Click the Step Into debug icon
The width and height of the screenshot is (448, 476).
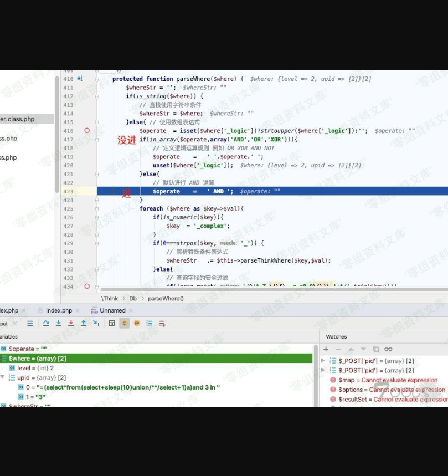(58, 324)
